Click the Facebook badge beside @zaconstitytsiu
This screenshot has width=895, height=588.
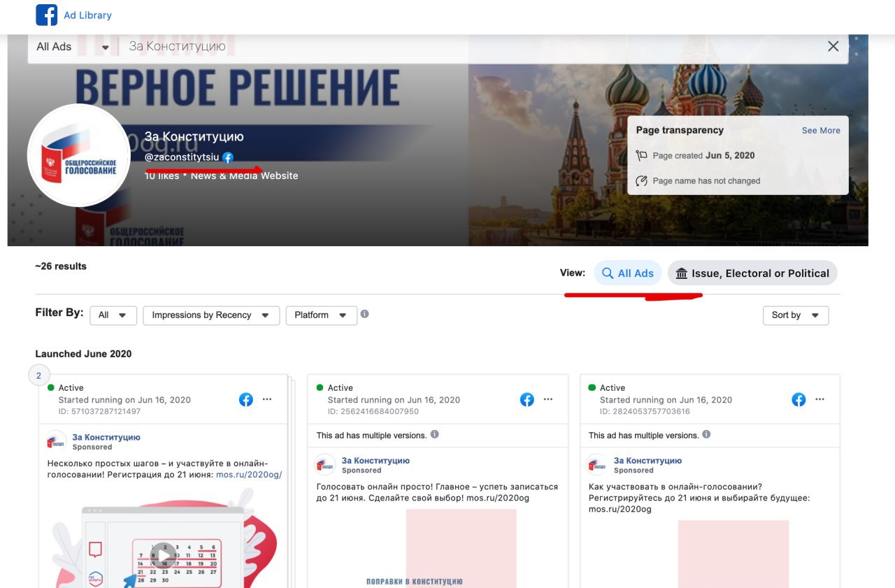coord(228,157)
